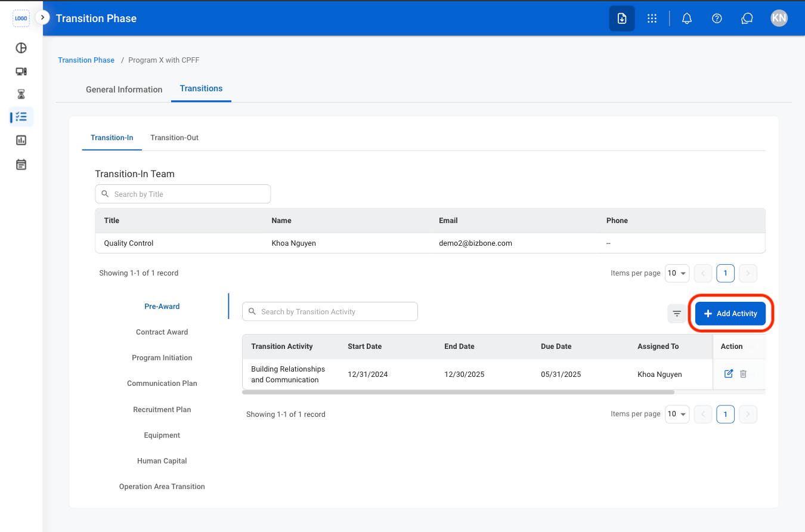Viewport: 805px width, 532px height.
Task: Select page 1 in activity pagination
Action: pyautogui.click(x=725, y=414)
